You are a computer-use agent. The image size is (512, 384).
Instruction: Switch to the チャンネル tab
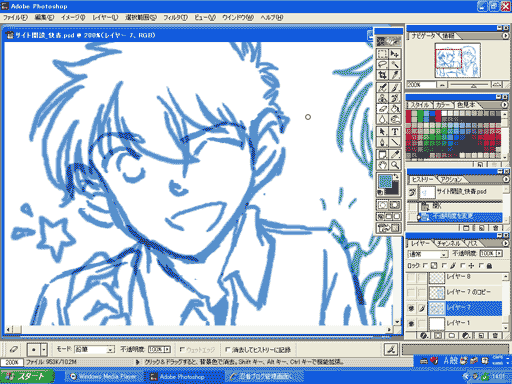point(448,244)
